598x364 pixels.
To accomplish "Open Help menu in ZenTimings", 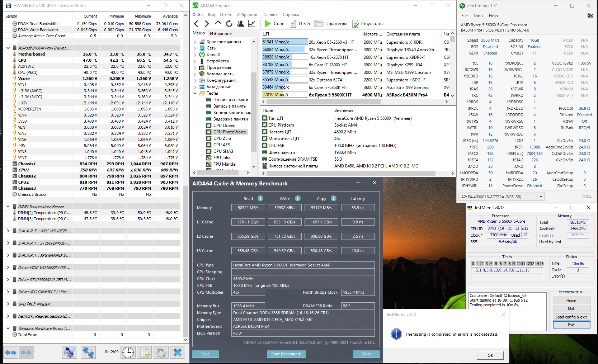I will pos(493,16).
